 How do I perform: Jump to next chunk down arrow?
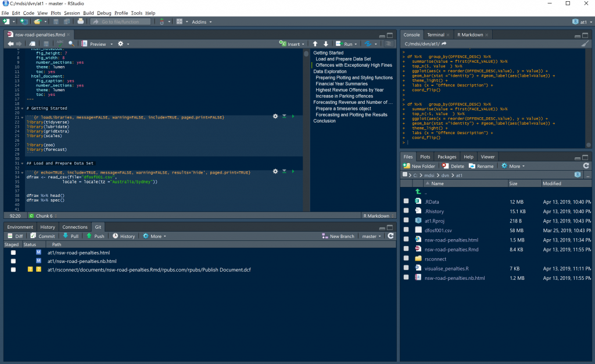tap(325, 44)
